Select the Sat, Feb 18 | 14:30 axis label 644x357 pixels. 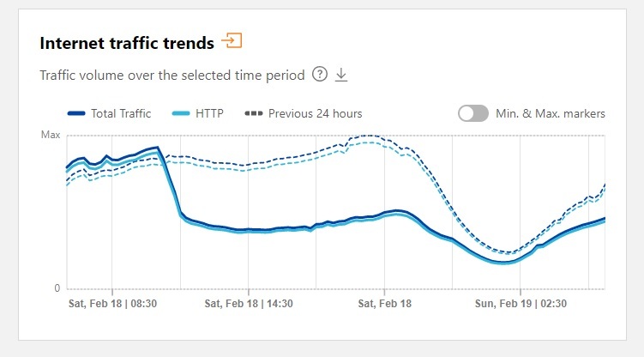(x=249, y=303)
